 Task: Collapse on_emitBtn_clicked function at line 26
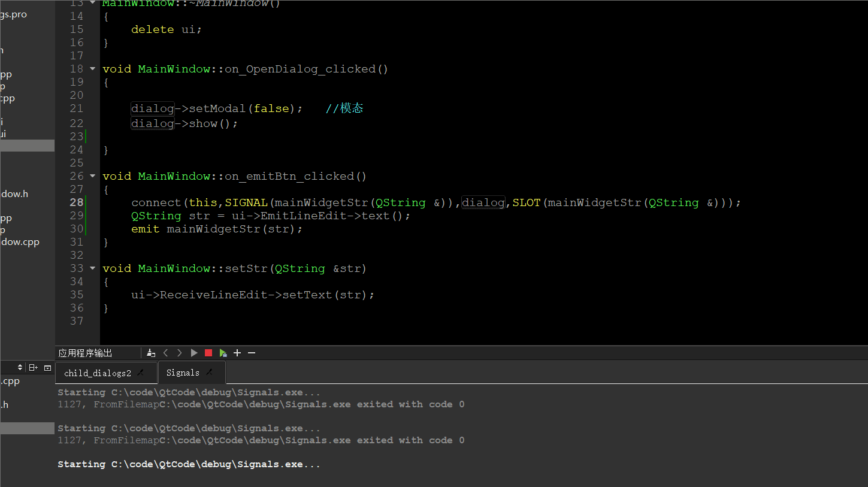pos(92,176)
